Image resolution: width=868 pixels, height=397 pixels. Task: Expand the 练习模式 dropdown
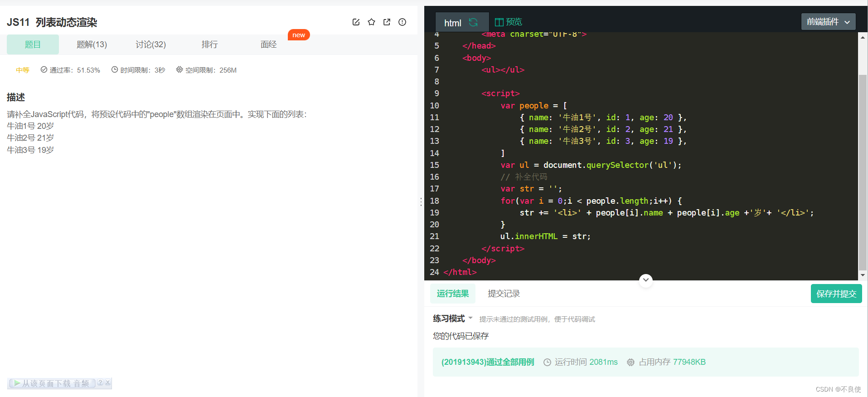tap(452, 319)
